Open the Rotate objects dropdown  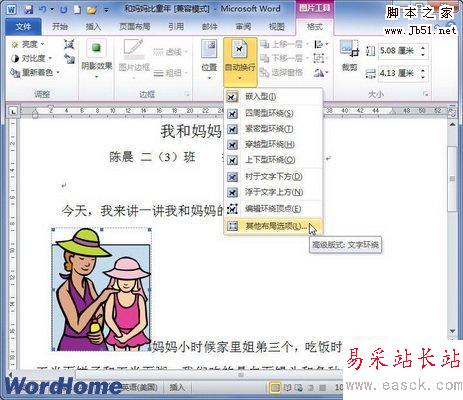321,72
